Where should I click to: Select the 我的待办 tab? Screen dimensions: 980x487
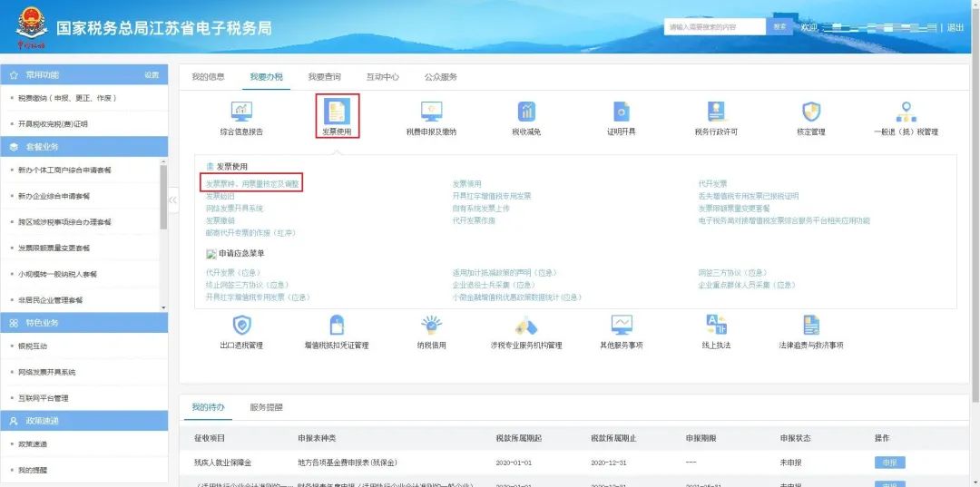coord(208,407)
